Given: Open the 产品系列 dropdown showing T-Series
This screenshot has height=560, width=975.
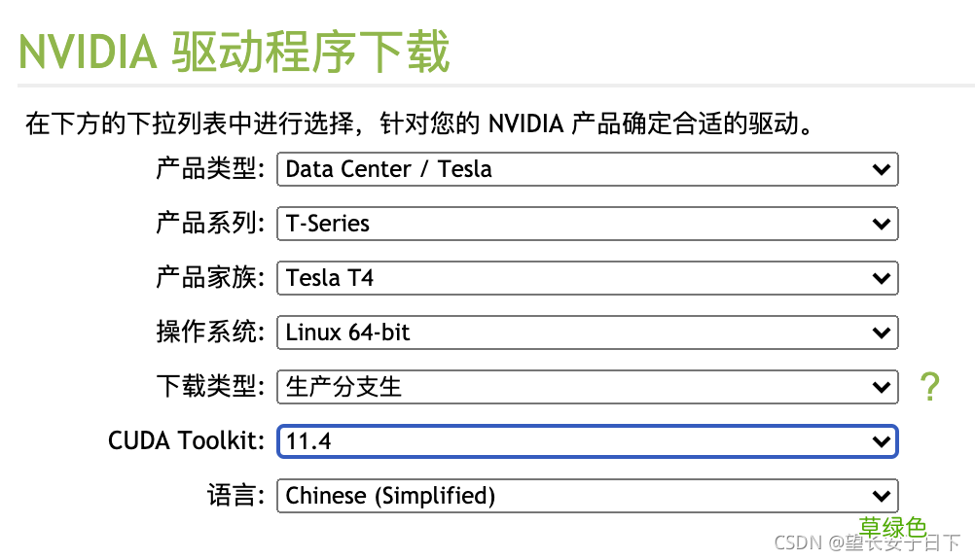Looking at the screenshot, I should click(584, 224).
